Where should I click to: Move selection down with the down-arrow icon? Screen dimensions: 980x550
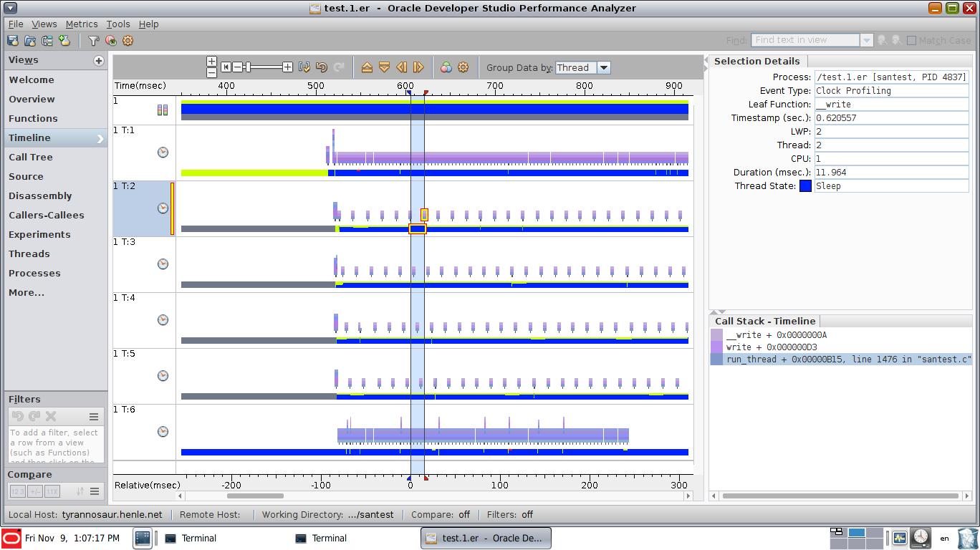384,67
